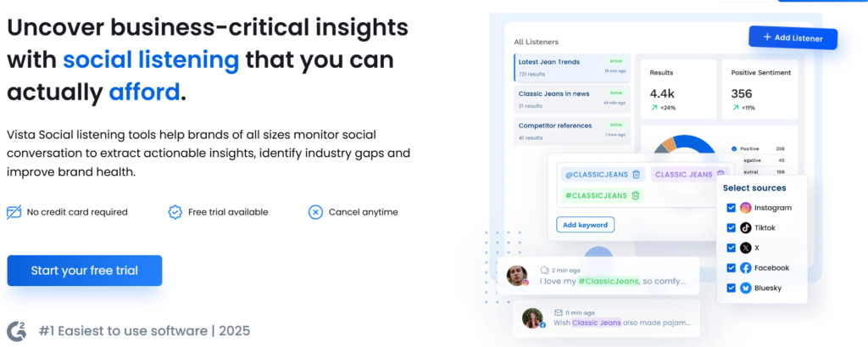Click the Add Listener button

pyautogui.click(x=793, y=37)
